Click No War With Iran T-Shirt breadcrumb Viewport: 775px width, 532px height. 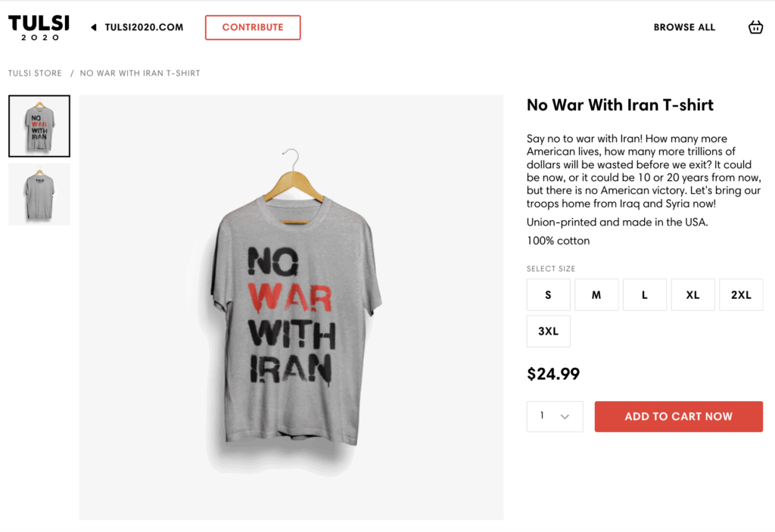tap(140, 73)
